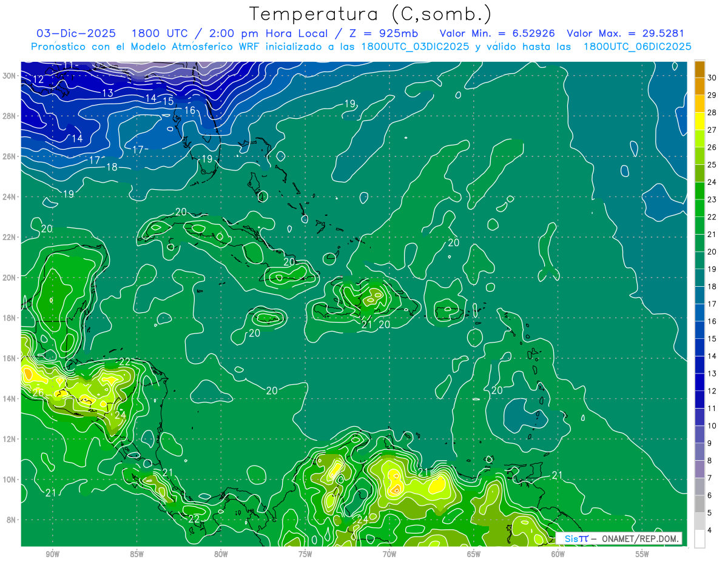Click the "15" contour label on the map
The image size is (728, 562).
tap(168, 101)
